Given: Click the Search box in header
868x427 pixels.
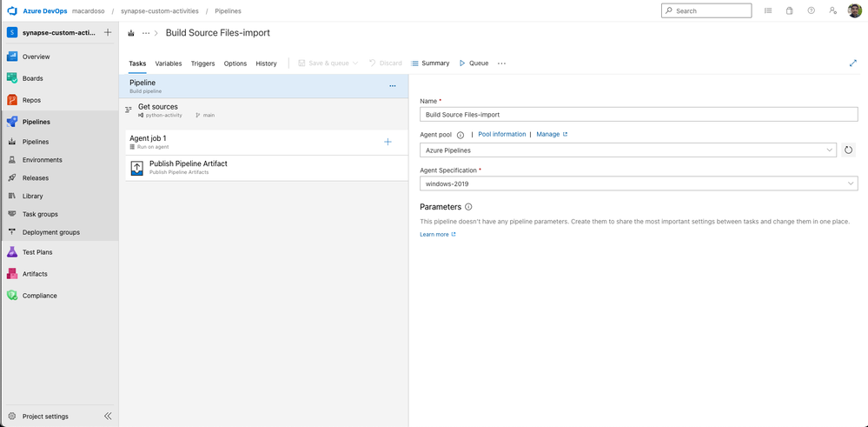Looking at the screenshot, I should pyautogui.click(x=706, y=10).
